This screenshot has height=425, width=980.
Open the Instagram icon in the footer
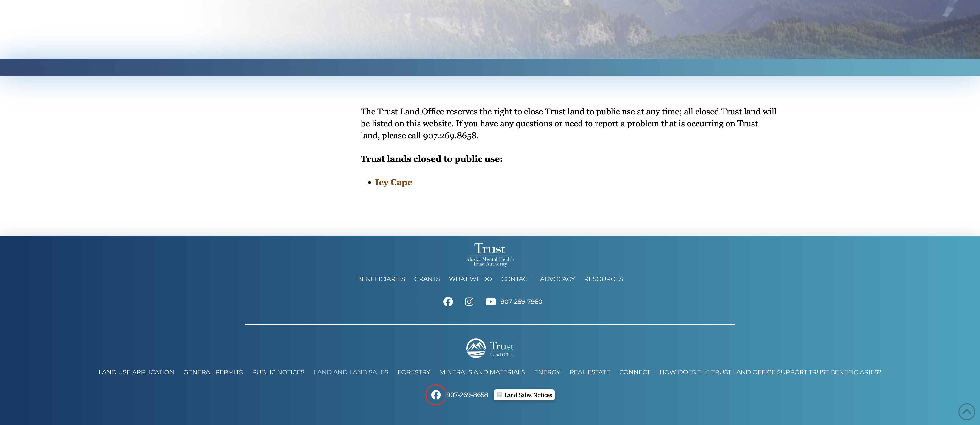click(x=469, y=301)
